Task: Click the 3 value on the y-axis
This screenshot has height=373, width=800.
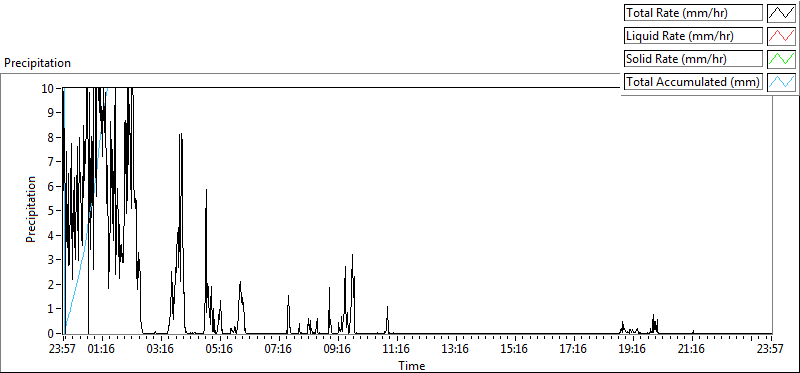Action: [x=51, y=260]
